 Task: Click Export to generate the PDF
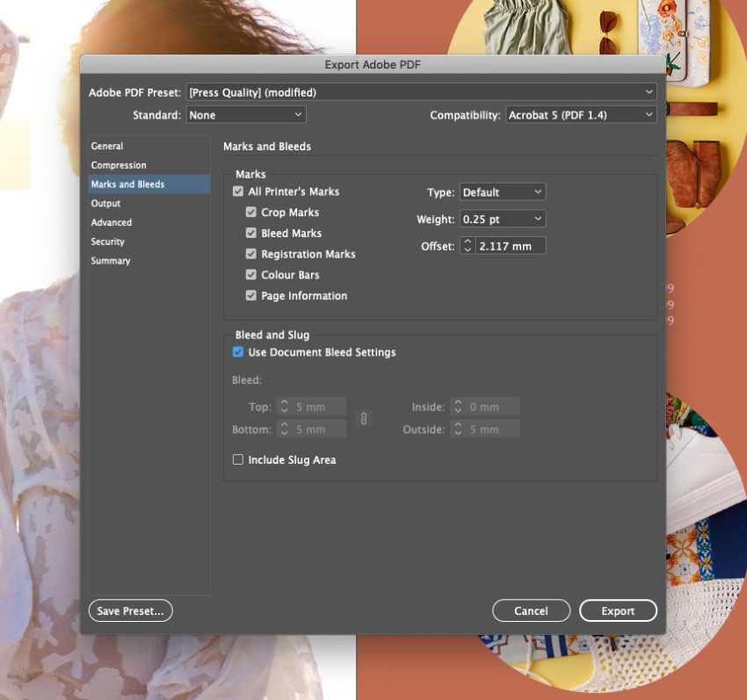click(618, 610)
